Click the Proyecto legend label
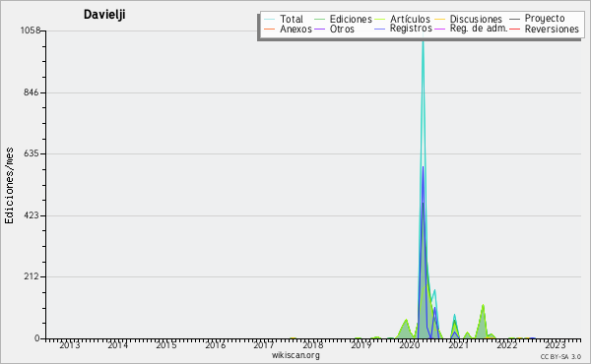 point(545,19)
